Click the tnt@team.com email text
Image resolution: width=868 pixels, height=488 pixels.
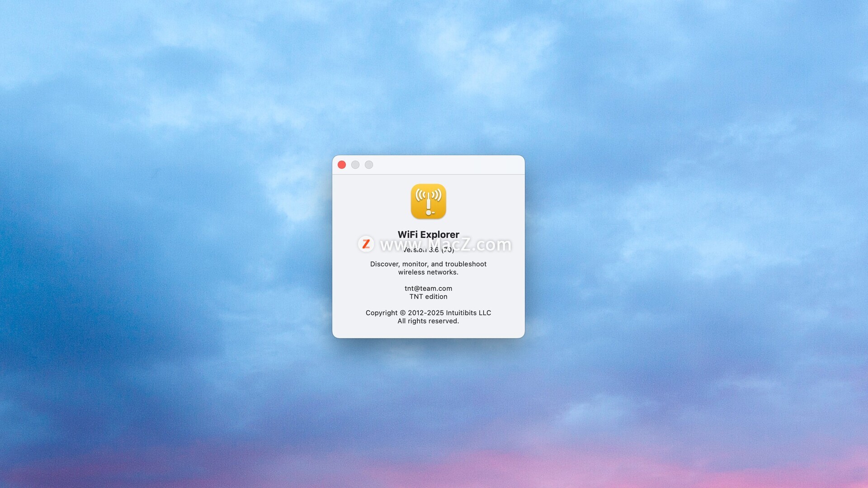click(x=428, y=288)
